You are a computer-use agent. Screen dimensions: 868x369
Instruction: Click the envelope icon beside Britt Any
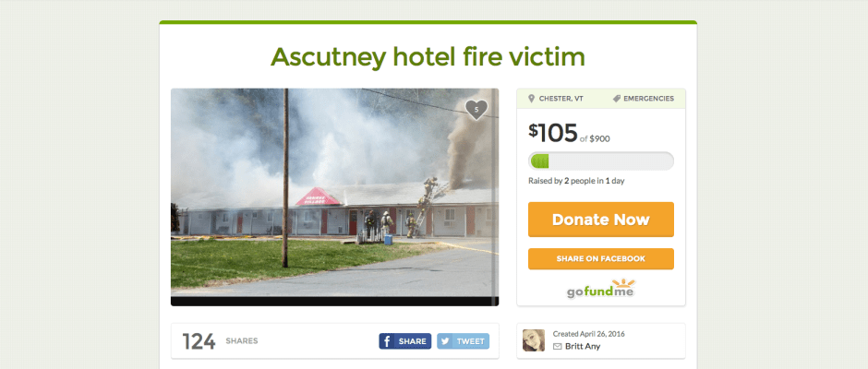(558, 346)
